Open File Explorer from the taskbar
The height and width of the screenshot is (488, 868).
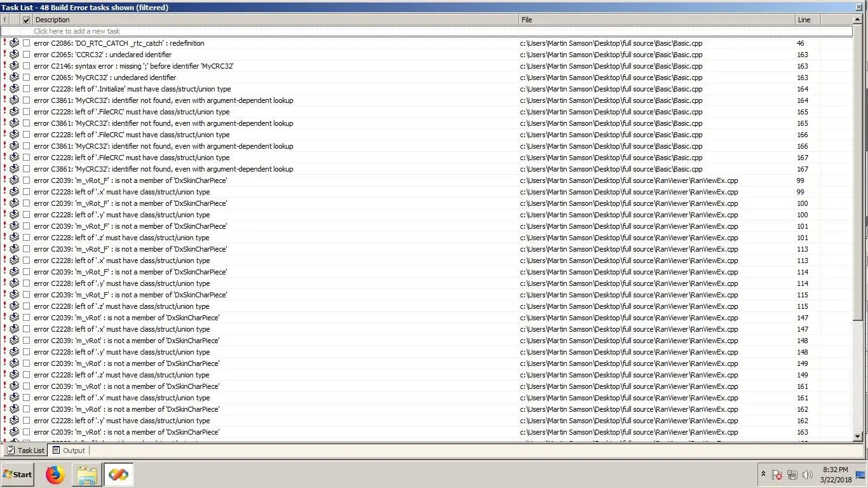(x=87, y=475)
